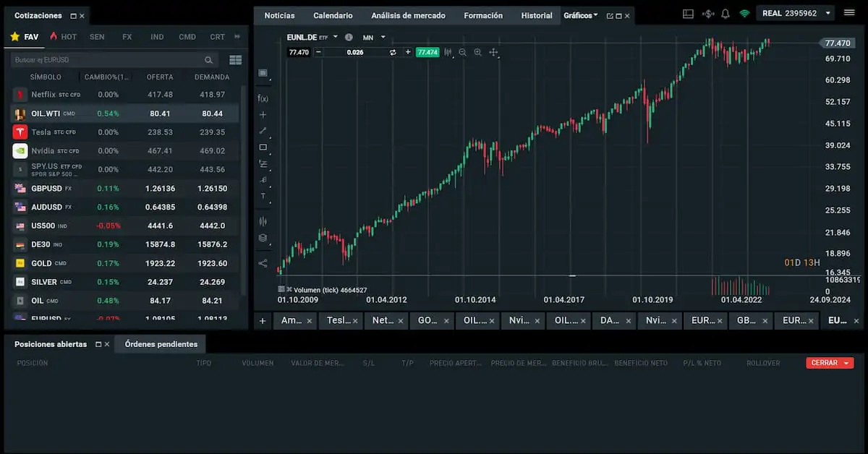Open the f(x) indicators tool

pyautogui.click(x=263, y=98)
